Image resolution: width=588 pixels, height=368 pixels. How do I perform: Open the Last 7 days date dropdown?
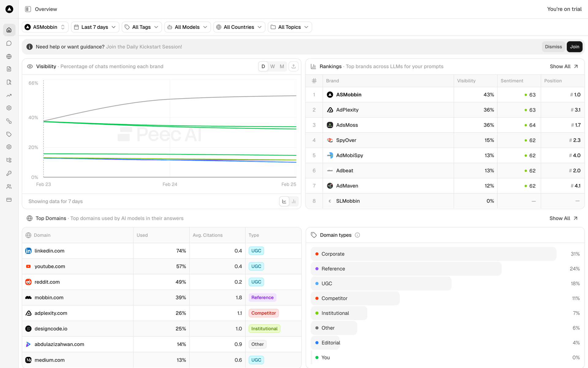pyautogui.click(x=95, y=27)
